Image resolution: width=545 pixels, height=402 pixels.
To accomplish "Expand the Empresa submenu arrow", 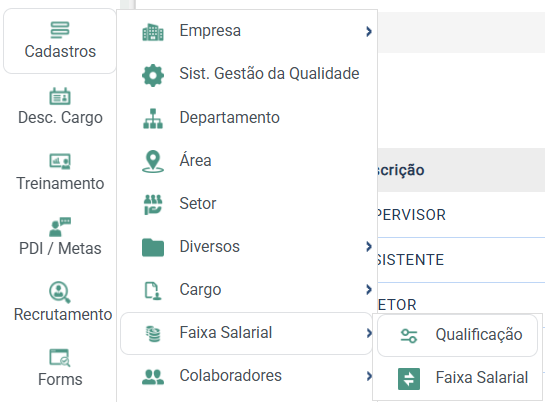I will tap(369, 32).
